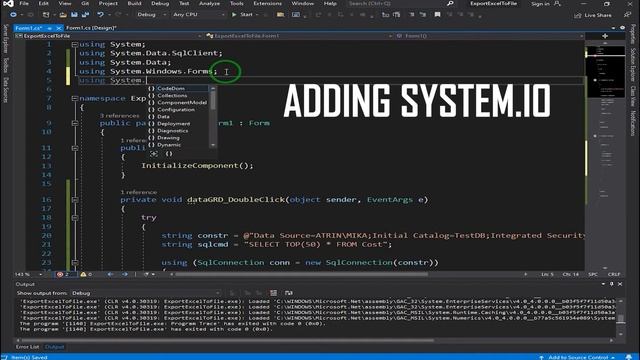Screen dimensions: 640x360
Task: Switch to the Error List tab
Action: (27, 347)
